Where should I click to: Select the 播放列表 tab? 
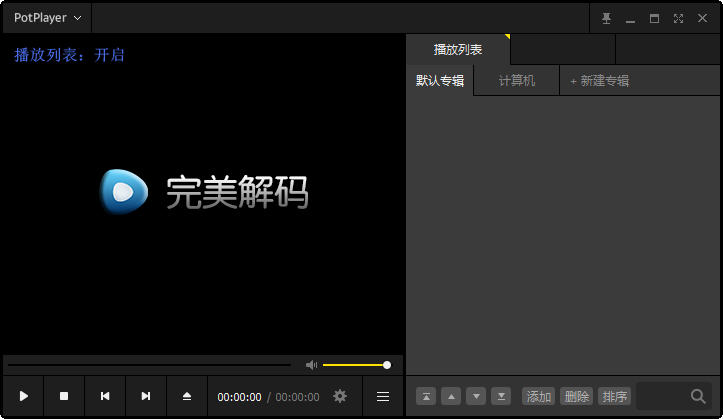click(x=458, y=49)
